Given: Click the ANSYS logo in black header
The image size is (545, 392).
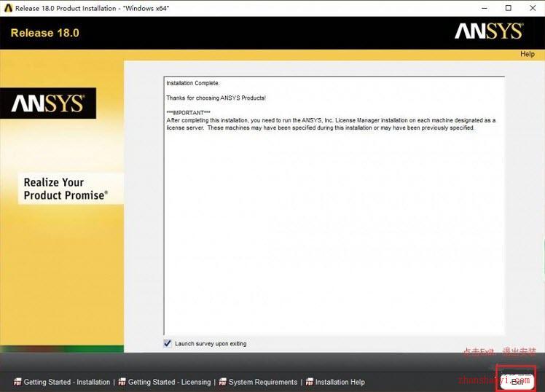Looking at the screenshot, I should [489, 31].
